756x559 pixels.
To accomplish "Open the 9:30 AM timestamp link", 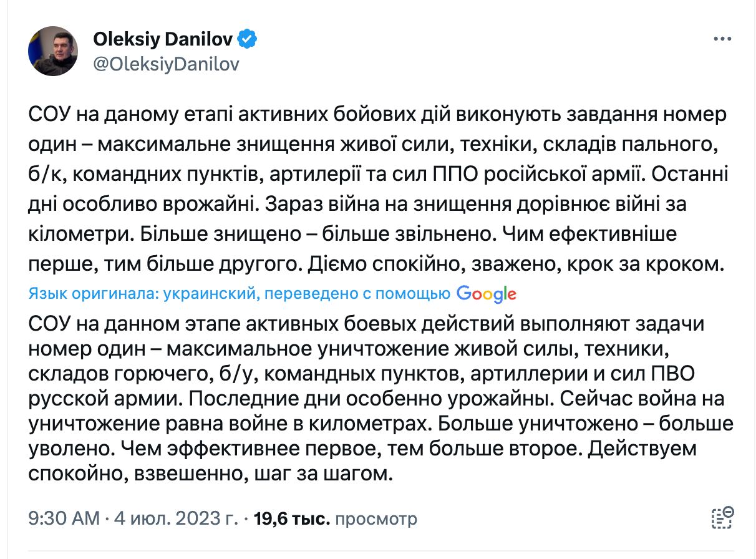I will 64,518.
